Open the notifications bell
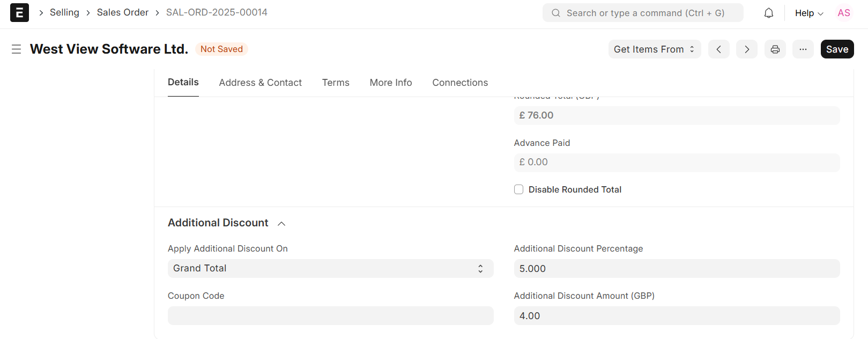Image resolution: width=868 pixels, height=339 pixels. click(768, 13)
